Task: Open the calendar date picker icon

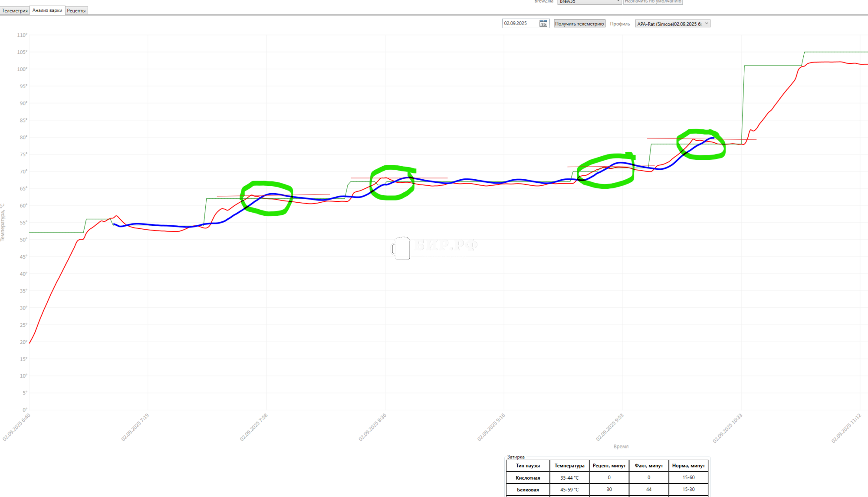Action: point(543,23)
